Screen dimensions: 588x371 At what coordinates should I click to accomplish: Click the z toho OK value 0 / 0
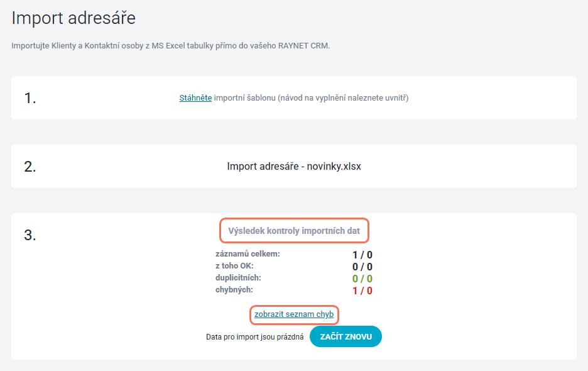(362, 267)
